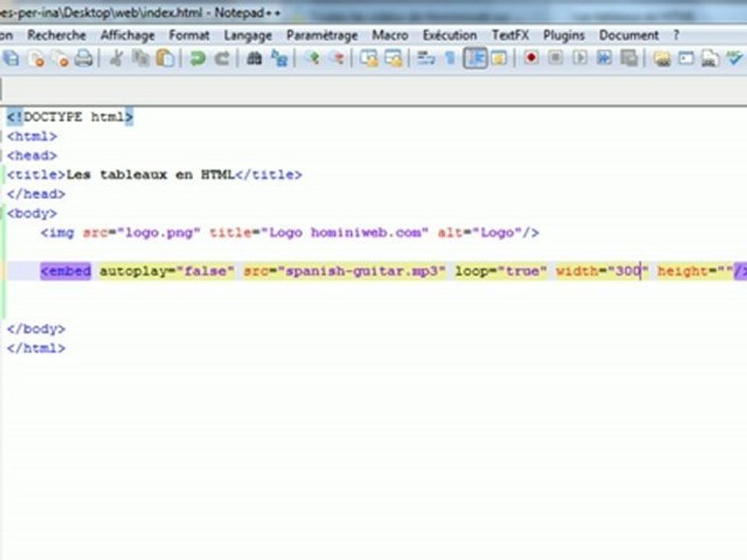The image size is (747, 560).
Task: Start macro recording with red dot icon
Action: tap(531, 58)
